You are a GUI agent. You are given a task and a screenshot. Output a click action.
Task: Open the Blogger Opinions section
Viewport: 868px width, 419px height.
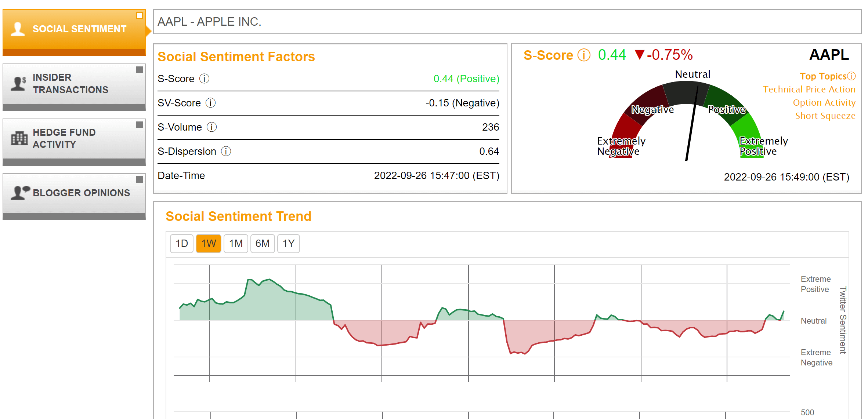click(74, 197)
